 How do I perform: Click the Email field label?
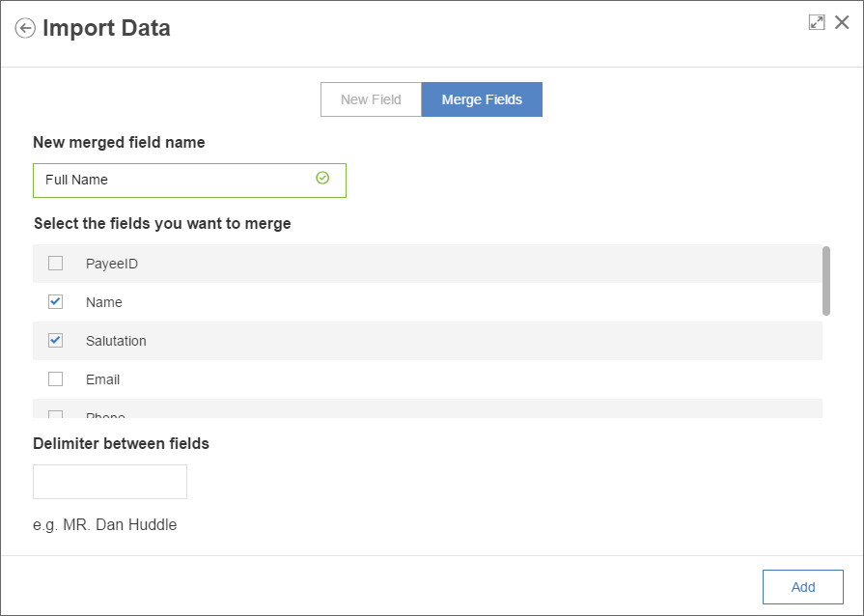tap(103, 379)
